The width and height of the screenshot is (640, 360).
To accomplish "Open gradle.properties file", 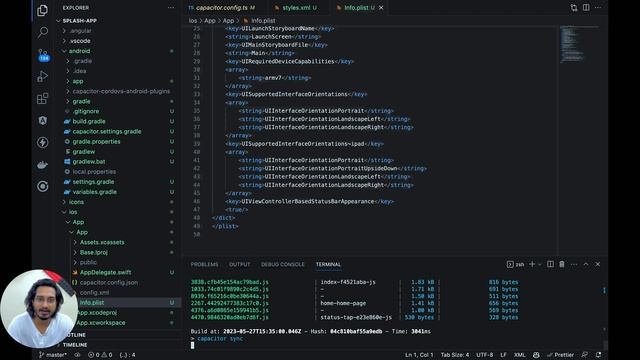I will 96,142.
